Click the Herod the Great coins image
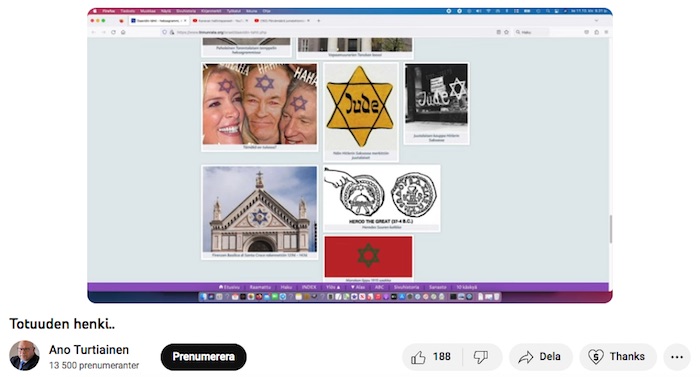This screenshot has height=377, width=700. pos(382,195)
